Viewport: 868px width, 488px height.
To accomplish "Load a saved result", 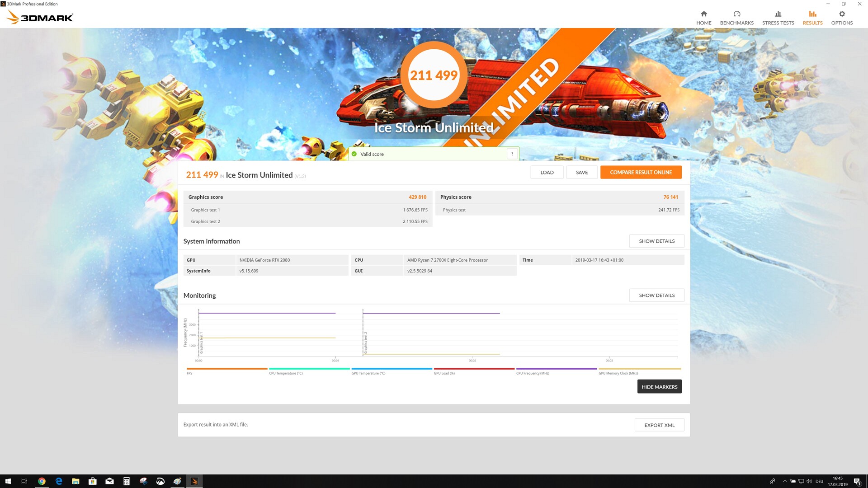I will pyautogui.click(x=547, y=172).
